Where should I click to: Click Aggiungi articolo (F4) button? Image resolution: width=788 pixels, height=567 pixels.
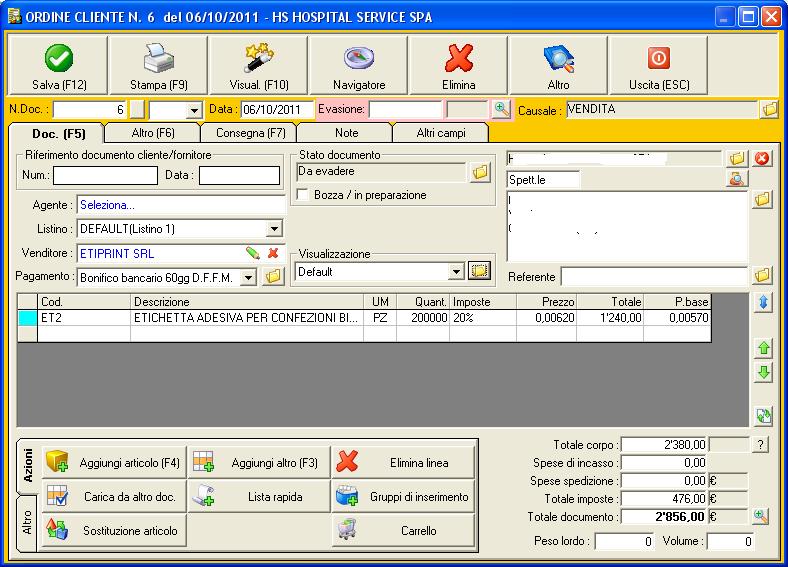click(114, 462)
